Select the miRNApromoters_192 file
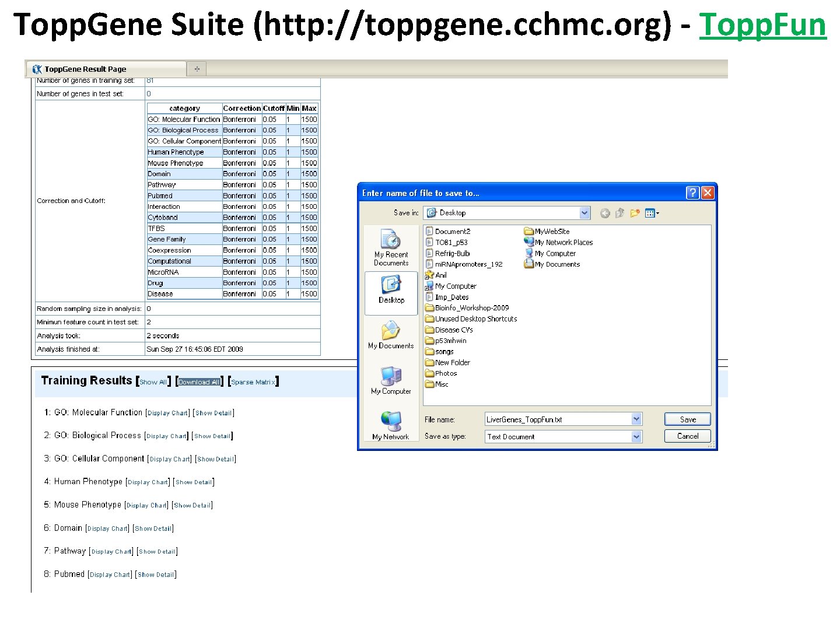The image size is (840, 630). point(464,264)
